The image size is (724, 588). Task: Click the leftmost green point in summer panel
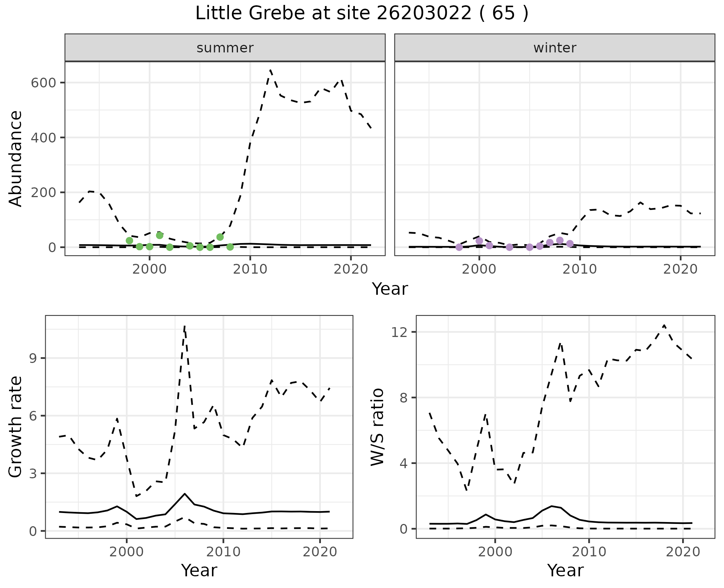129,240
